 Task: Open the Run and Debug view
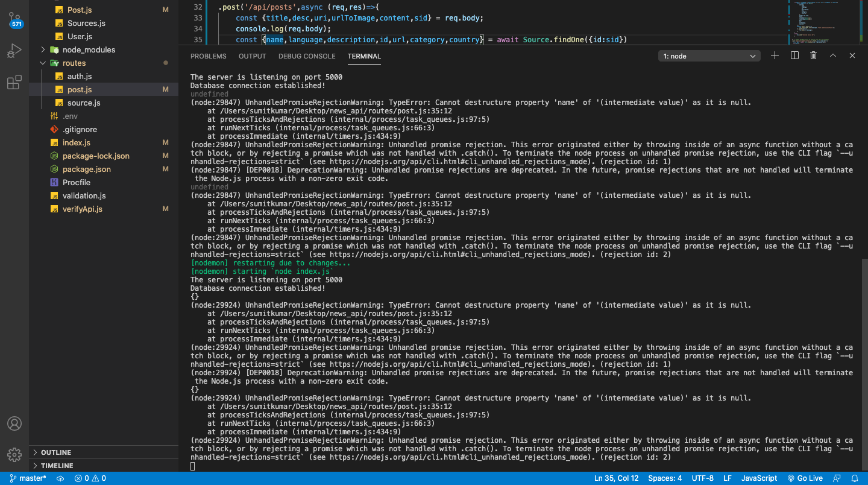[14, 51]
